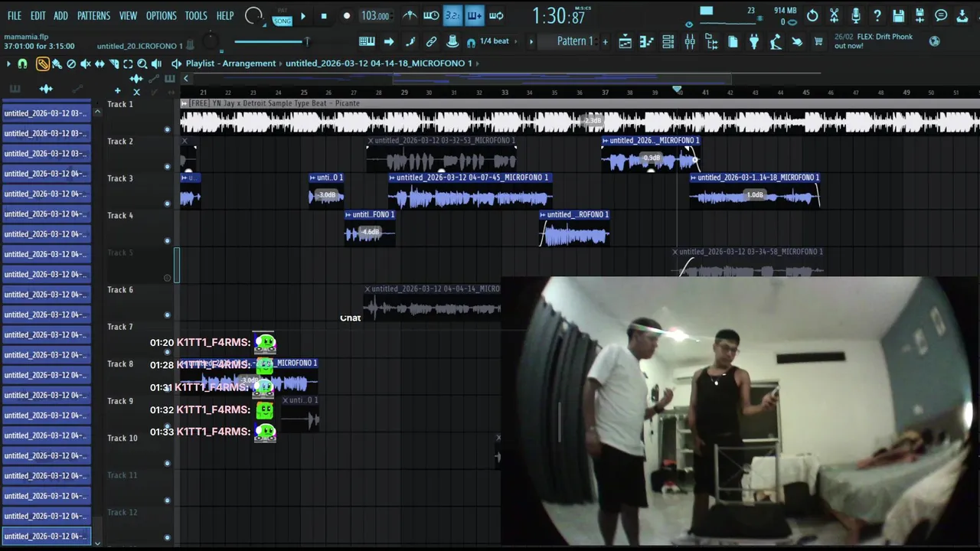Screen dimensions: 980x551
Task: Open the PATTERNS menu
Action: 93,15
